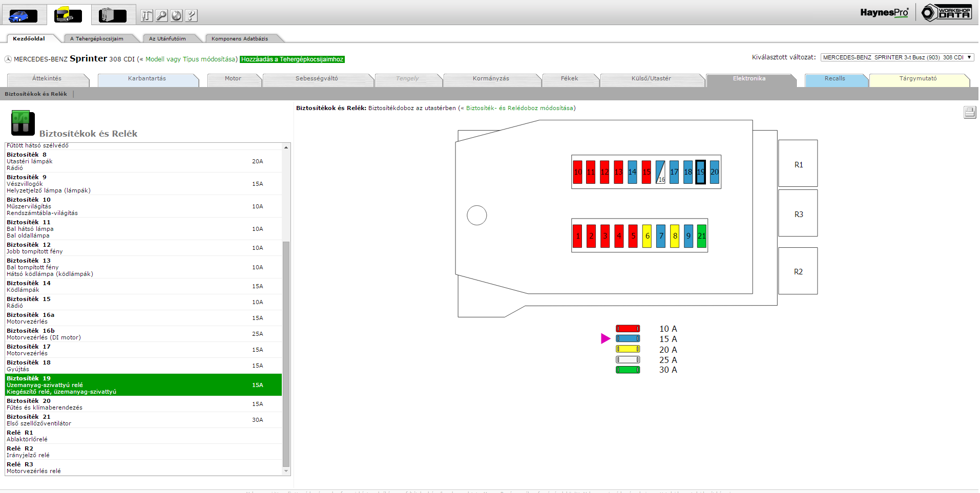
Task: Click 'Biztosíték- és Relédoboz módosítása' link
Action: coord(519,108)
